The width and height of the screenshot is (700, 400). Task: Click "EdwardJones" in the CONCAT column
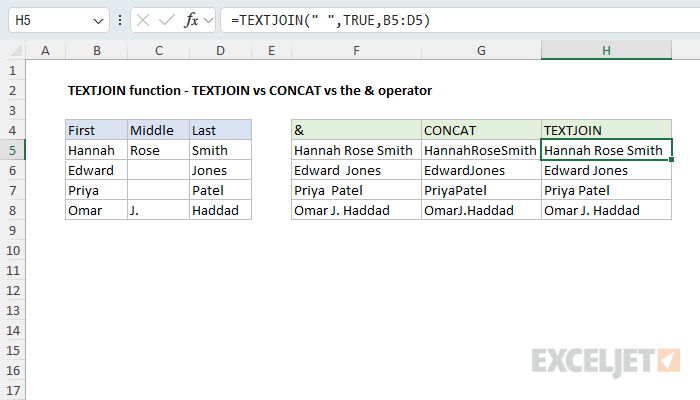coord(481,170)
